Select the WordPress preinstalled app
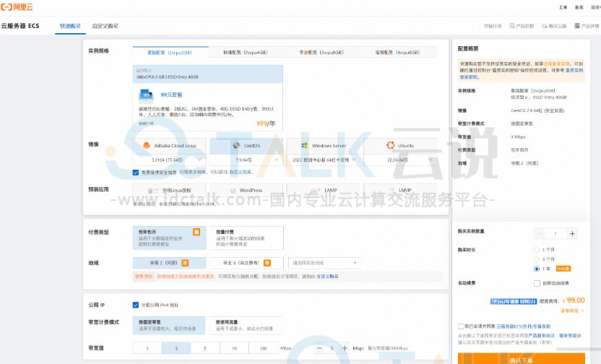This screenshot has width=601, height=364. click(246, 191)
